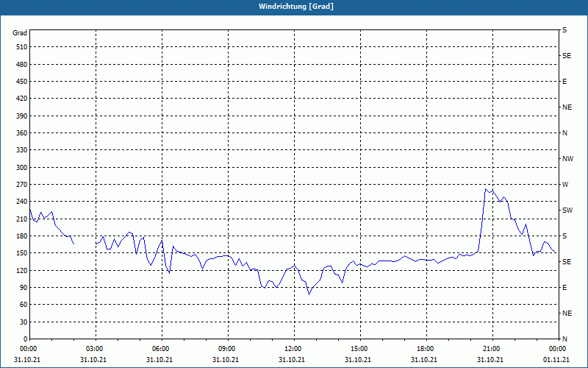Click the y-axis value 60

[x=24, y=305]
